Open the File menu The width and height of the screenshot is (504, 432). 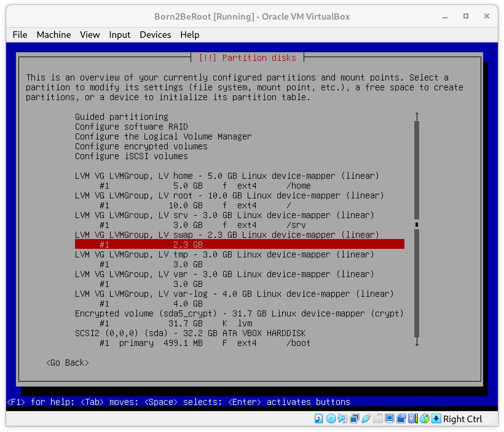coord(20,35)
